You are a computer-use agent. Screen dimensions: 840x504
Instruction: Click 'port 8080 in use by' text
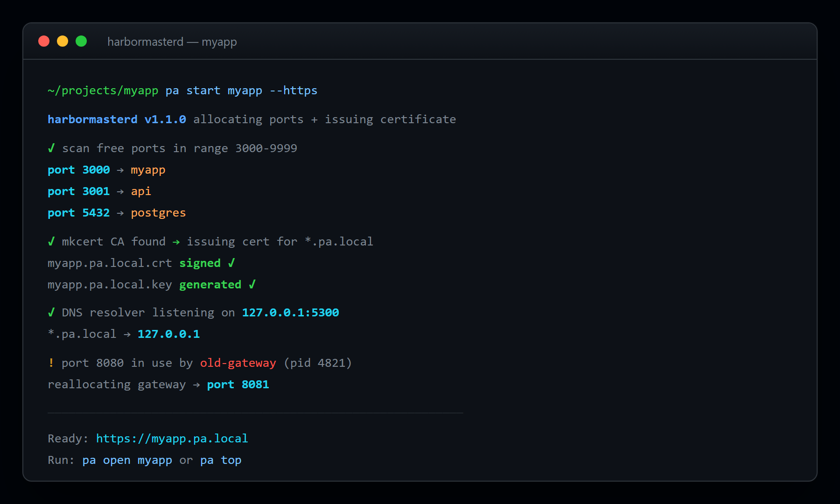click(x=127, y=363)
